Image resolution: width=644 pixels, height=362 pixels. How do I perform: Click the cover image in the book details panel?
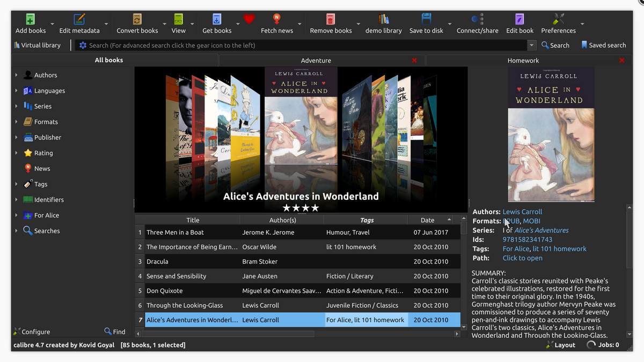coord(551,134)
